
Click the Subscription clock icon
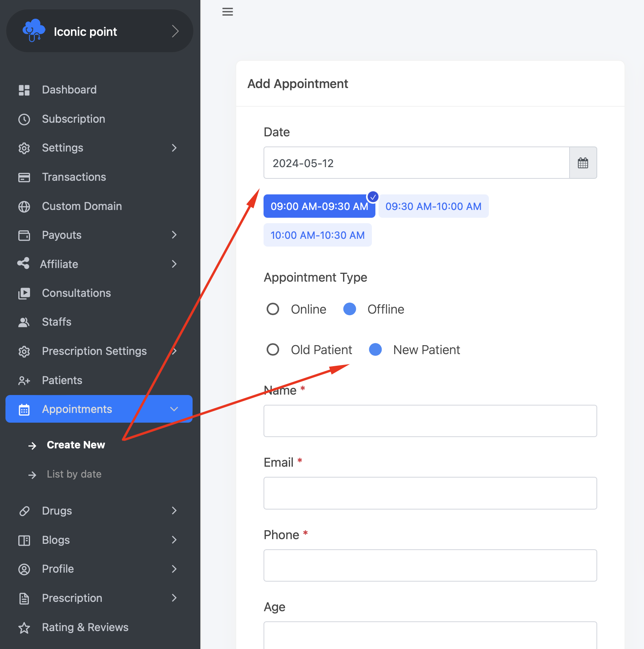24,119
